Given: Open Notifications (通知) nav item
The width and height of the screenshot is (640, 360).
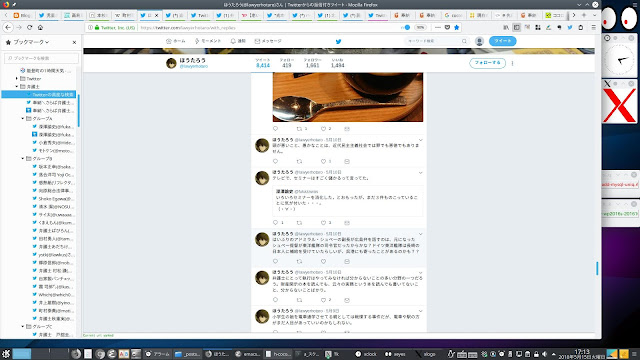Looking at the screenshot, I should click(238, 41).
